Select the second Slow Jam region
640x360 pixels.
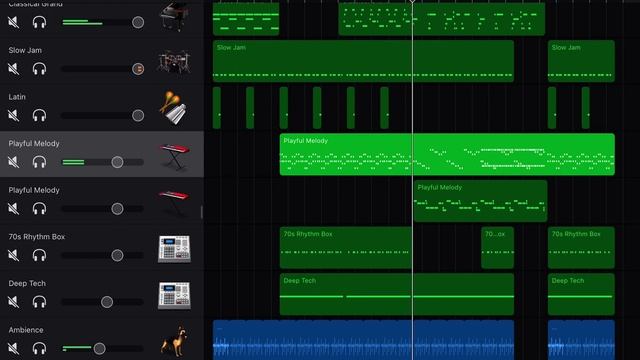(581, 61)
